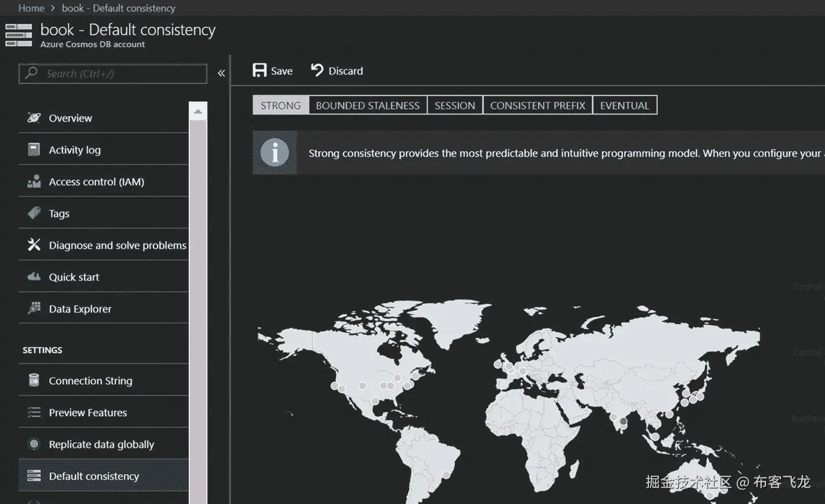
Task: Click the Preview Features list icon
Action: 34,412
